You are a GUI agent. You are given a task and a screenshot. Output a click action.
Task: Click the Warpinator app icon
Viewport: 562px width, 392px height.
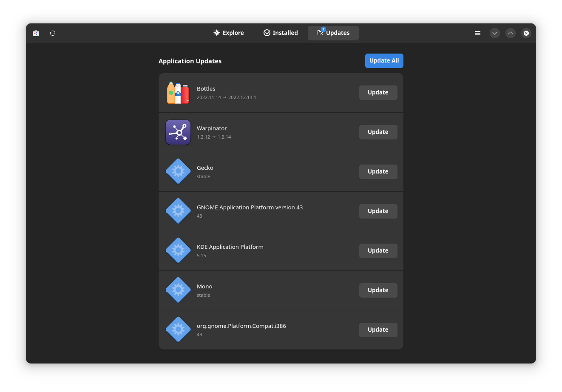point(178,132)
